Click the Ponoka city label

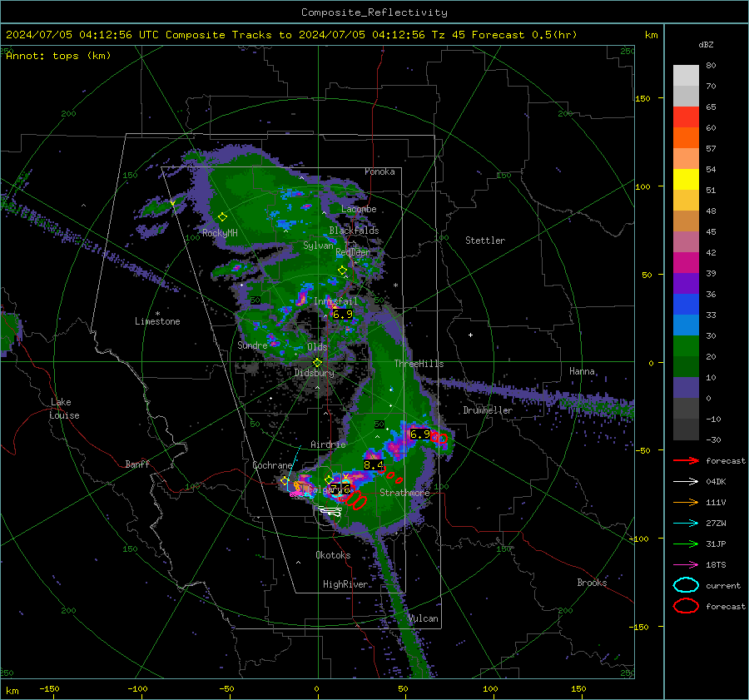pyautogui.click(x=379, y=171)
